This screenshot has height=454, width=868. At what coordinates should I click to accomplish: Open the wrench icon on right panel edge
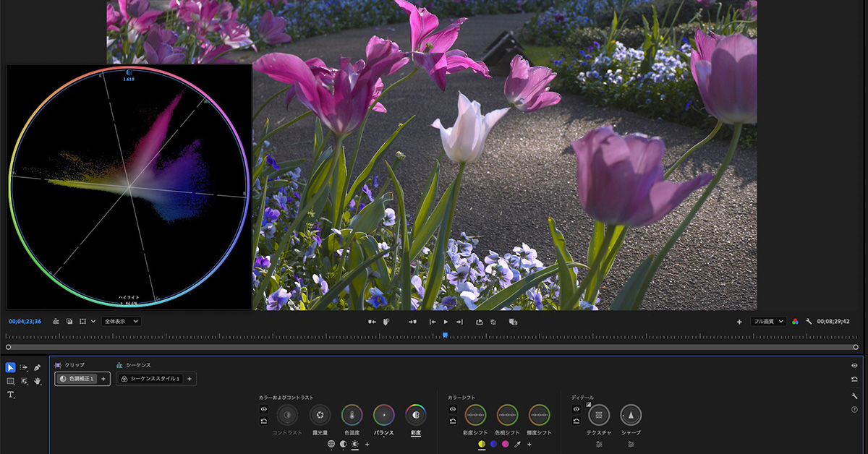(x=854, y=395)
